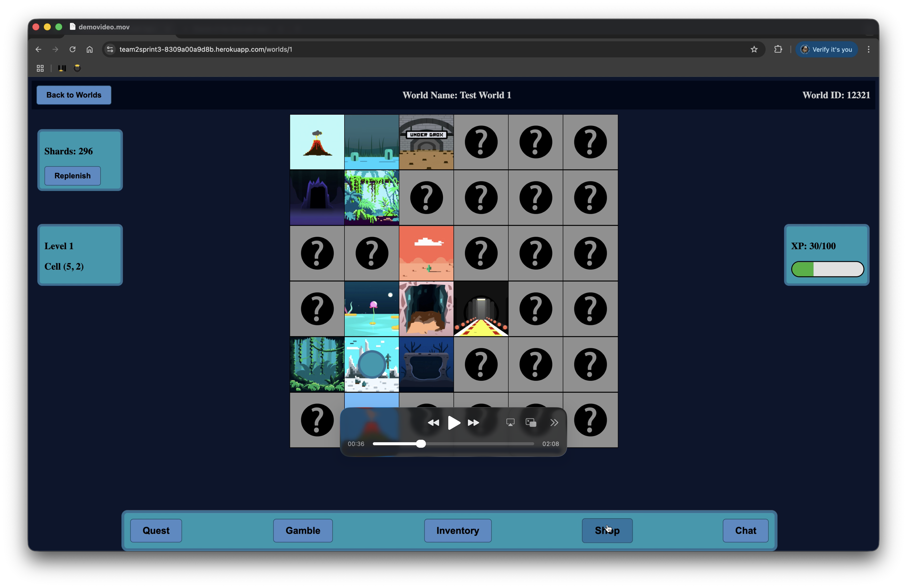
Task: Bookmark page with star icon
Action: (754, 49)
